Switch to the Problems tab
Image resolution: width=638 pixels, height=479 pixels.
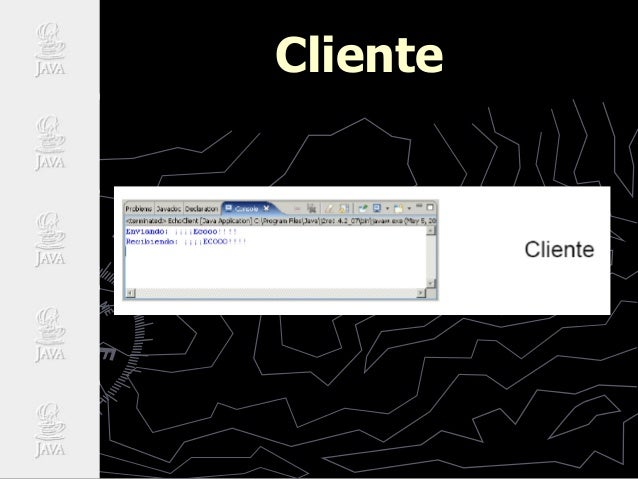139,209
